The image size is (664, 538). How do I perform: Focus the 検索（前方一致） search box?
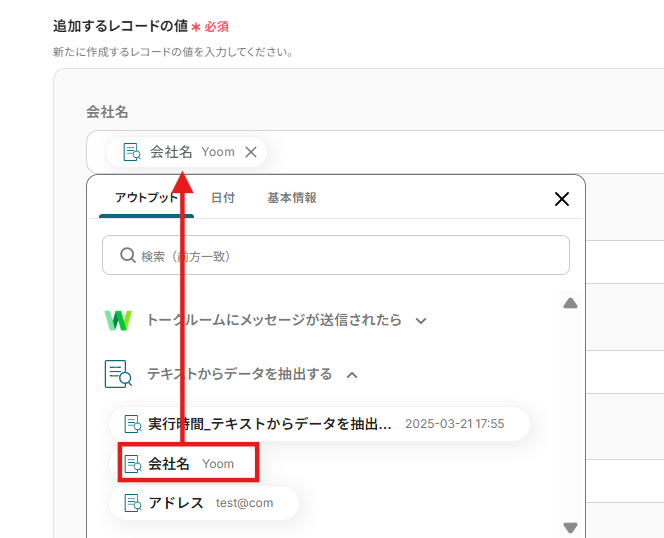(x=336, y=255)
